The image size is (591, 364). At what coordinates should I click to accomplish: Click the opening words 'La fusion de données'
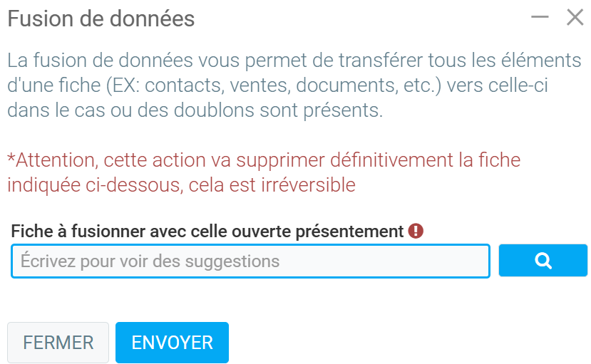tap(78, 60)
